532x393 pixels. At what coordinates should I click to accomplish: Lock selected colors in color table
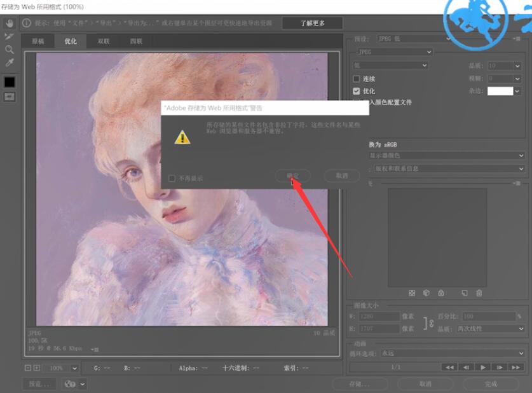click(441, 293)
